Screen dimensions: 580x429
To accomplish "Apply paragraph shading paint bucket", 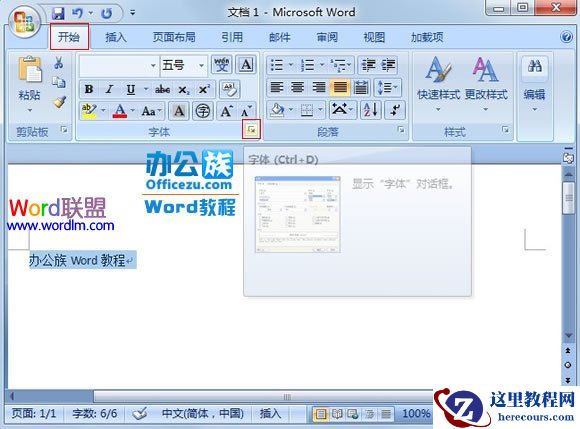I will [x=277, y=110].
